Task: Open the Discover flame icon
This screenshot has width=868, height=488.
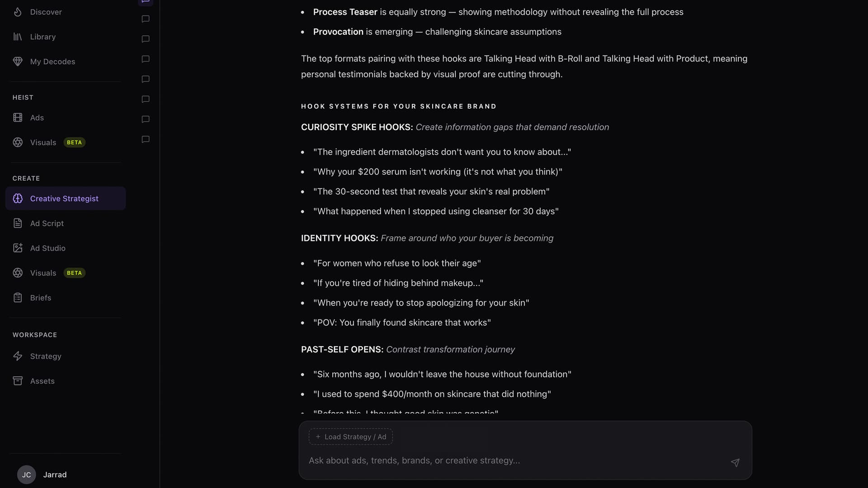Action: (x=17, y=12)
